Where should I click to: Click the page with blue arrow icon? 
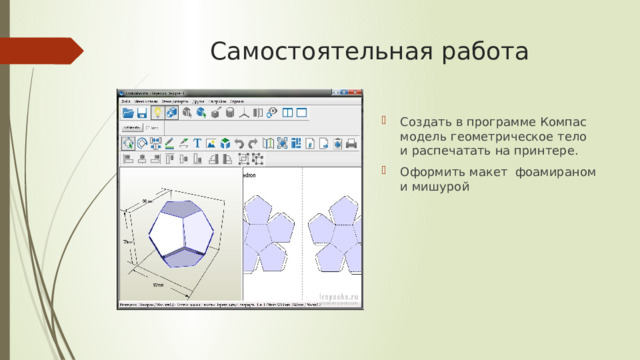324,144
